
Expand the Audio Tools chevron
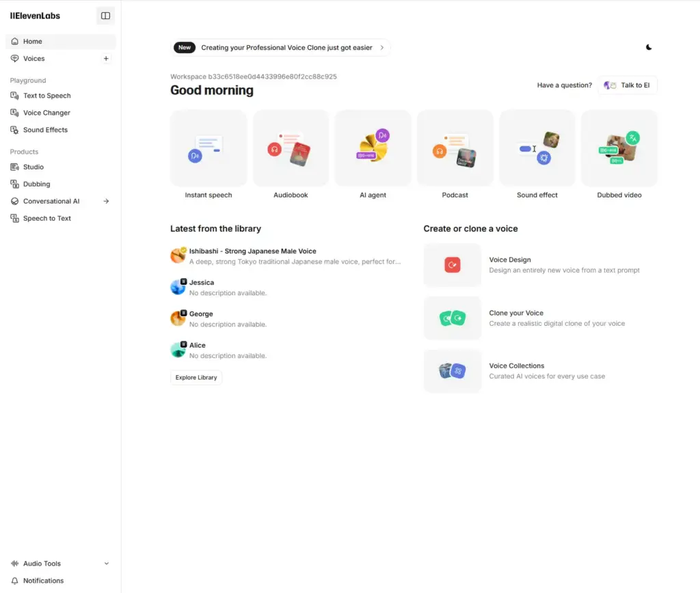(x=106, y=564)
